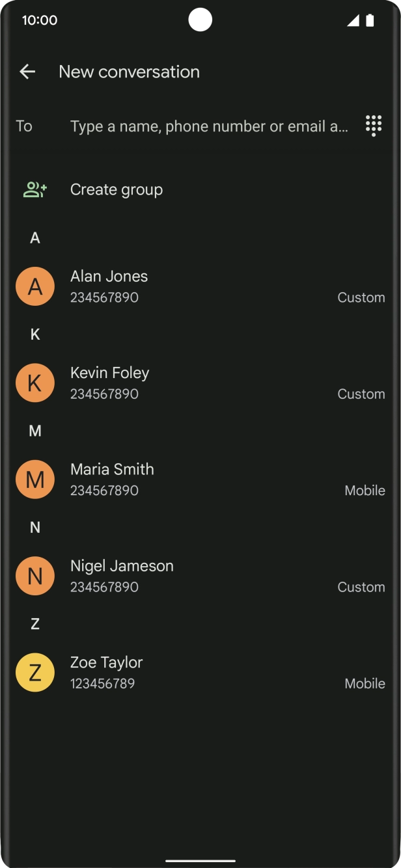The image size is (401, 868).
Task: Tap Zoe Taylor's yellow Z avatar
Action: pos(35,672)
